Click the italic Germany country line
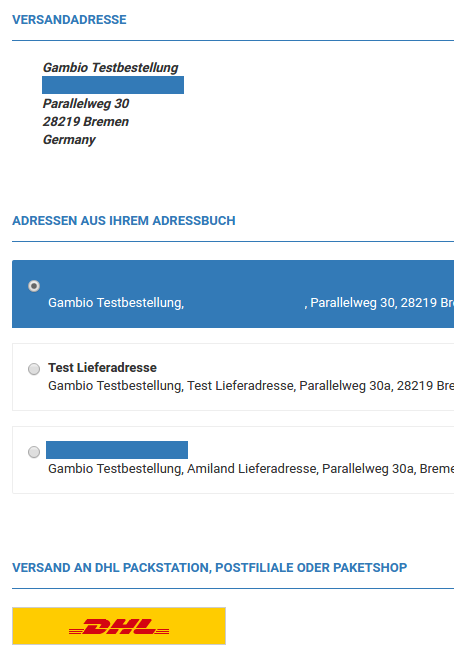 [69, 140]
